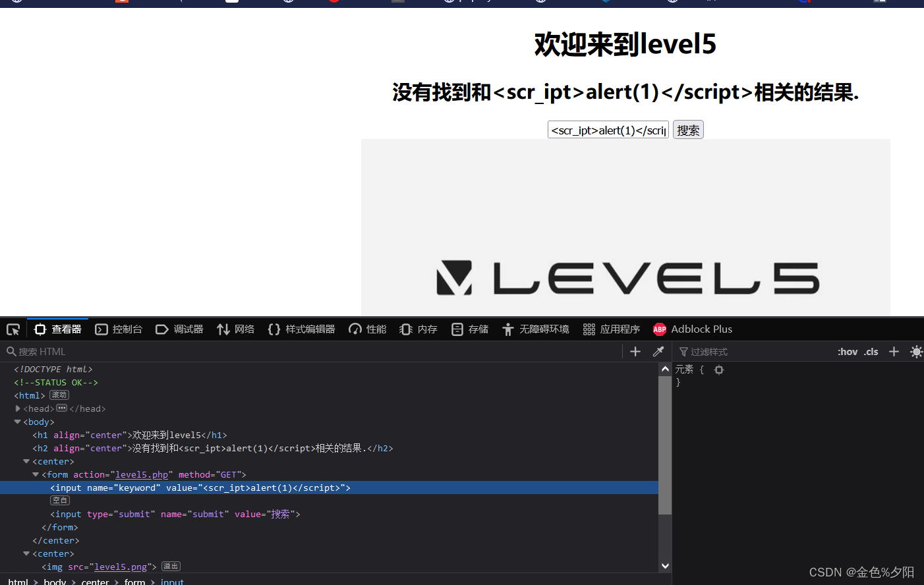The image size is (924, 585).
Task: Click body in the breadcrumb bar
Action: click(x=55, y=582)
